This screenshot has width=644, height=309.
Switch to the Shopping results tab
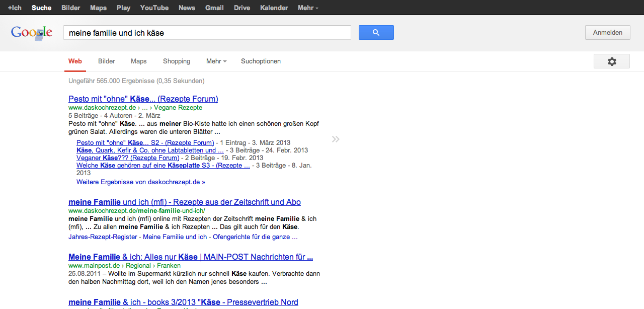(x=177, y=61)
